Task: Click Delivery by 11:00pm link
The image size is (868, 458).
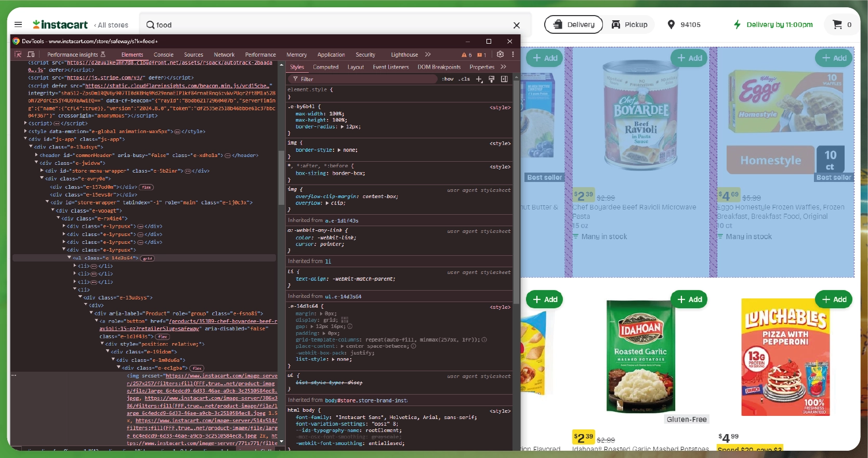Action: click(x=773, y=24)
